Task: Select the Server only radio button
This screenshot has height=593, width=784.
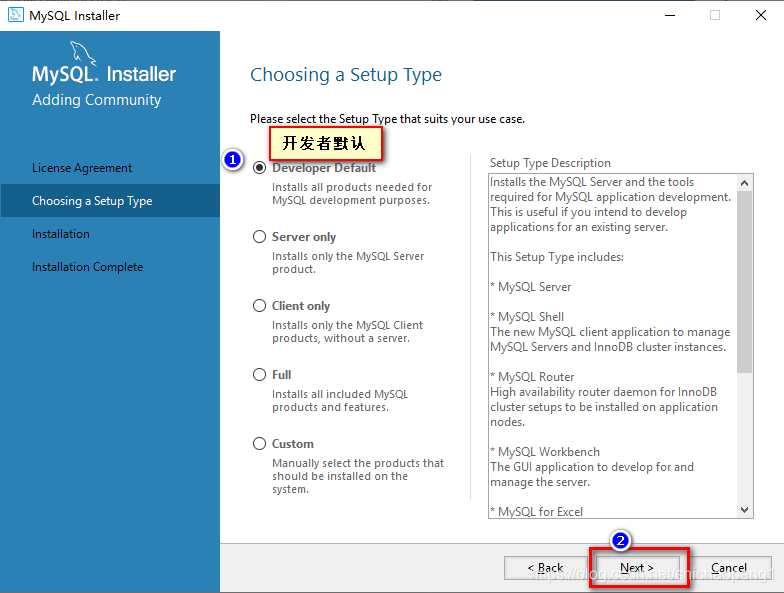Action: point(260,236)
